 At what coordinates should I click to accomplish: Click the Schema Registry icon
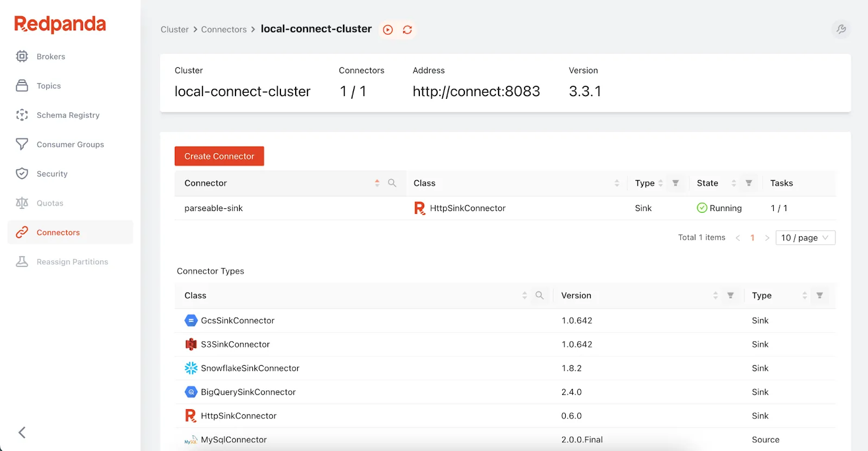pos(22,115)
